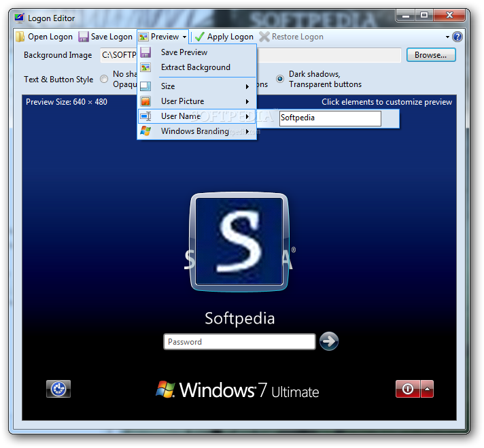Click the Ease of Access button in the preview
This screenshot has width=484, height=448.
(58, 389)
